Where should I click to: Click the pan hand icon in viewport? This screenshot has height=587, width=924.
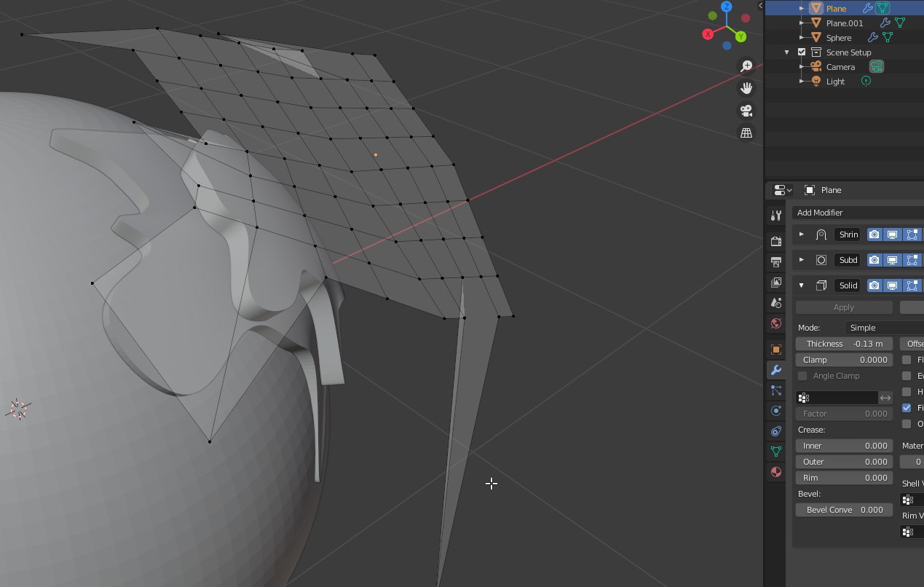point(746,88)
